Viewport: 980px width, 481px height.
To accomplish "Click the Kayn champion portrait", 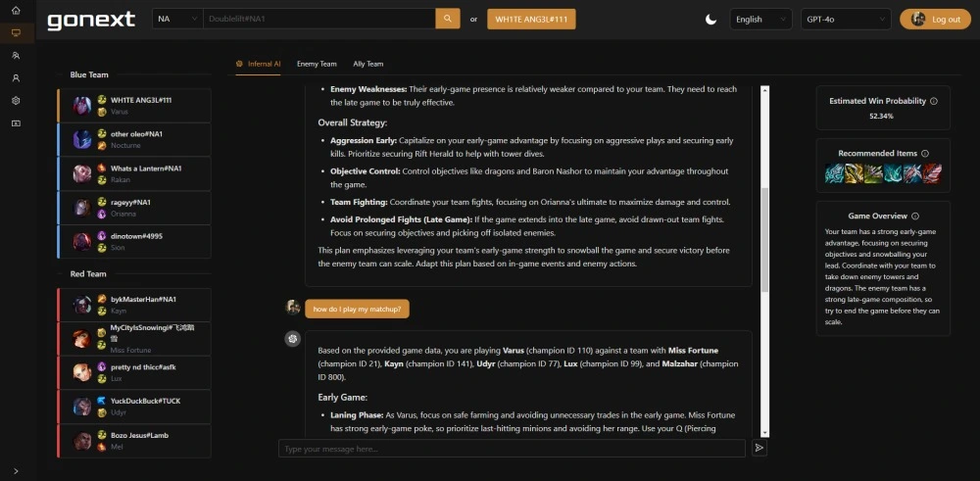I will [82, 305].
